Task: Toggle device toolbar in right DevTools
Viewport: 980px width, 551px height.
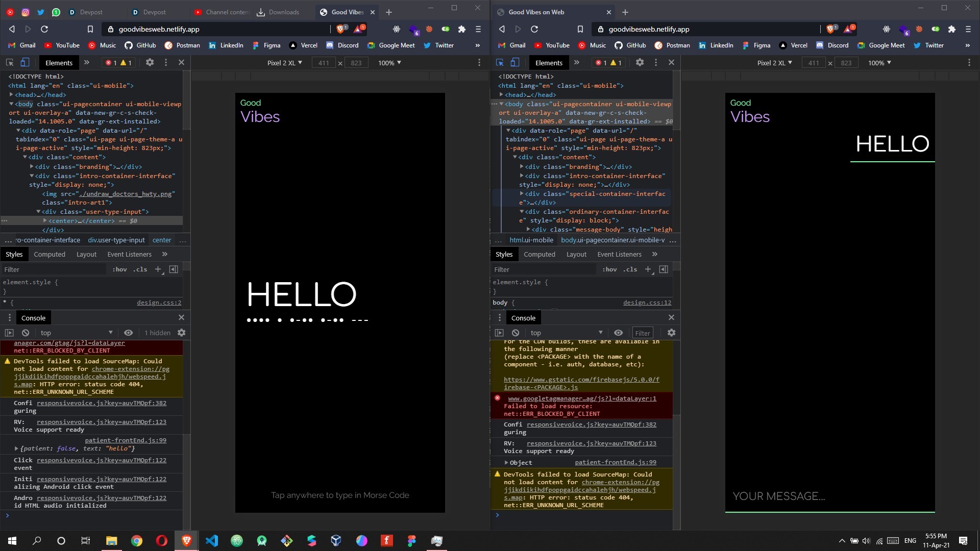Action: pos(515,62)
